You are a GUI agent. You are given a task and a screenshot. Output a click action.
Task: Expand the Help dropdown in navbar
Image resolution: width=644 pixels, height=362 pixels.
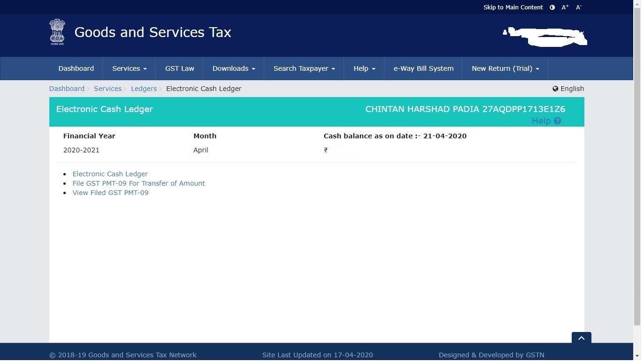(x=364, y=68)
